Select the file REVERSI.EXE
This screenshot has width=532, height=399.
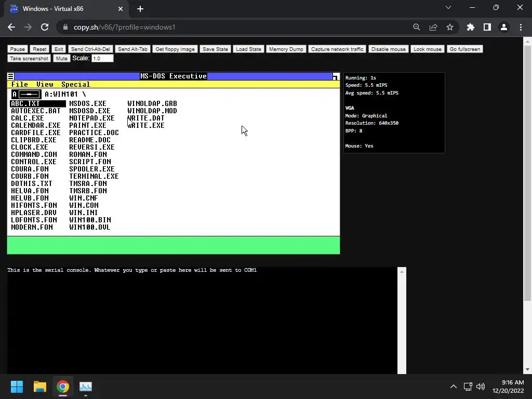[x=92, y=147]
